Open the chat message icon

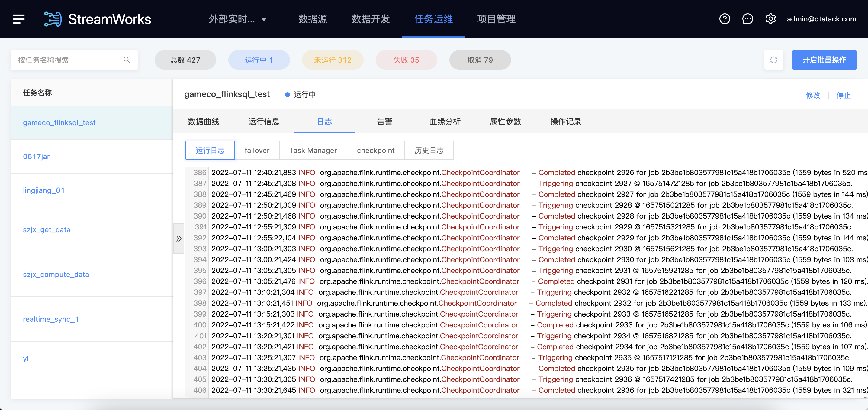click(747, 19)
